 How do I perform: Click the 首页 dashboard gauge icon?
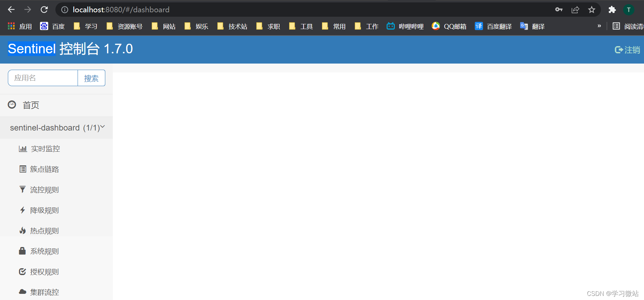[12, 105]
